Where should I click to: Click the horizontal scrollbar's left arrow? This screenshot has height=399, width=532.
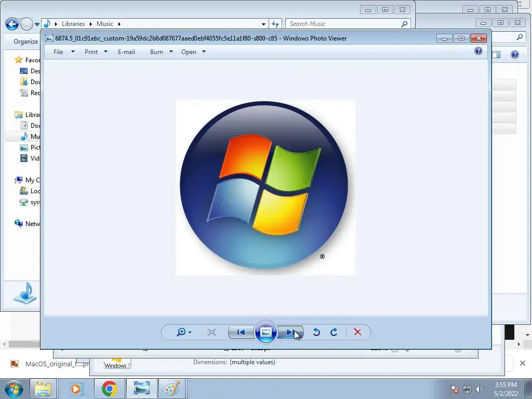[x=4, y=344]
